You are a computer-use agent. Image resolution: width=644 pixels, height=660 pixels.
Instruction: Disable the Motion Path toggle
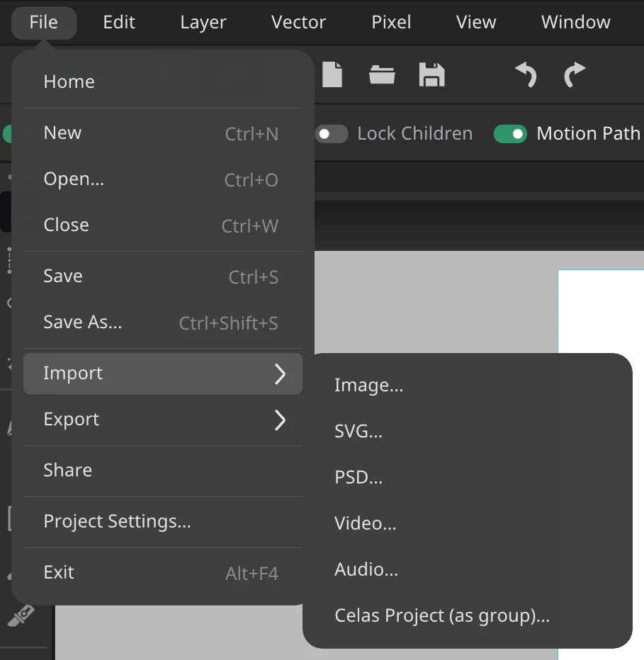510,134
